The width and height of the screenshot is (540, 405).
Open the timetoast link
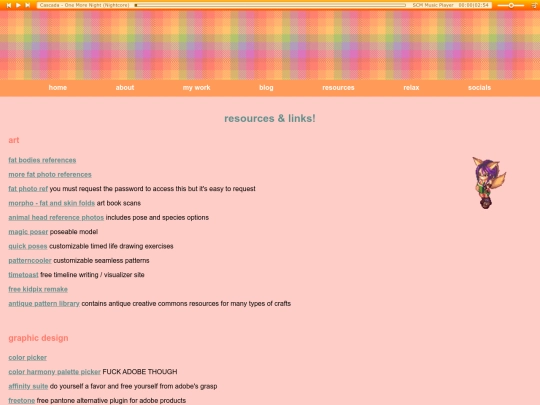point(23,275)
